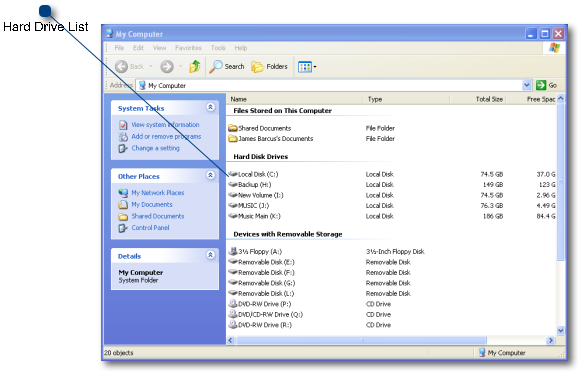Select the Removable Disk (G:) icon
Image resolution: width=586 pixels, height=379 pixels.
[233, 282]
